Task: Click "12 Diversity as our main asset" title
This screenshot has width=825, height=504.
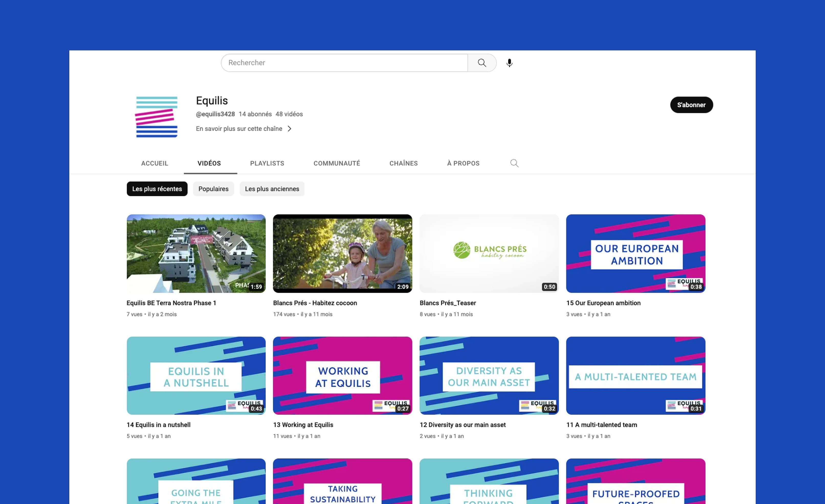Action: pyautogui.click(x=463, y=425)
